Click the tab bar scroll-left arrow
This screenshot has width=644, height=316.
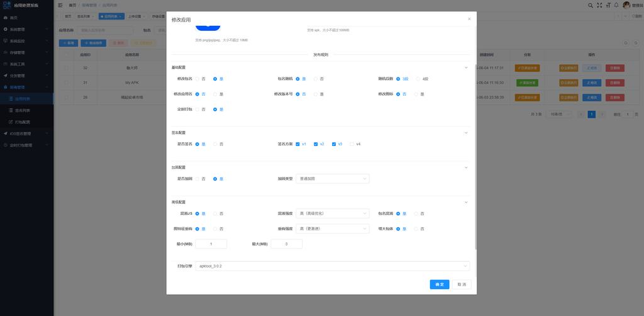[x=57, y=16]
